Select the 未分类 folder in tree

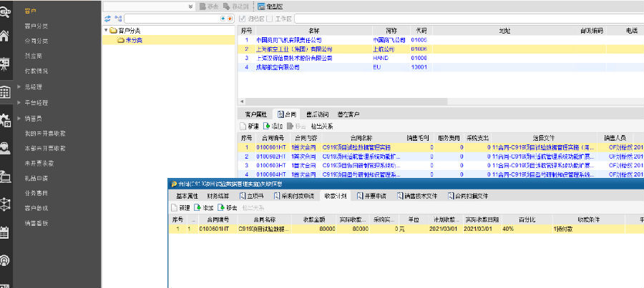click(130, 40)
